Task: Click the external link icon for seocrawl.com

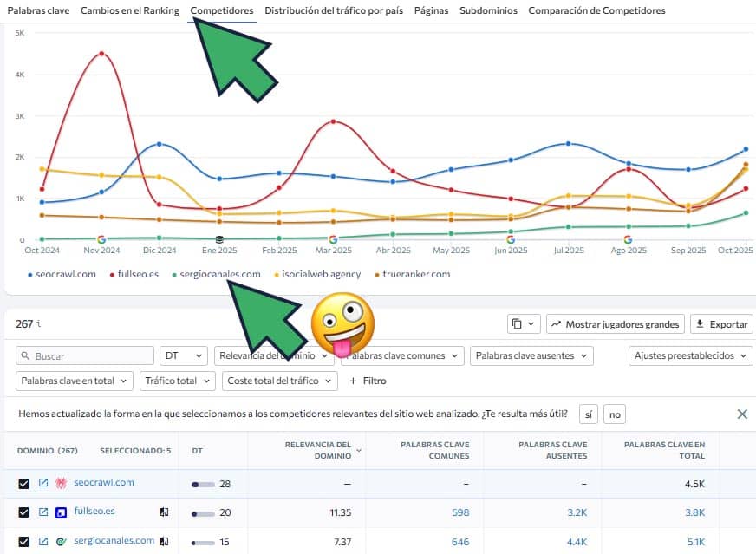Action: point(43,483)
